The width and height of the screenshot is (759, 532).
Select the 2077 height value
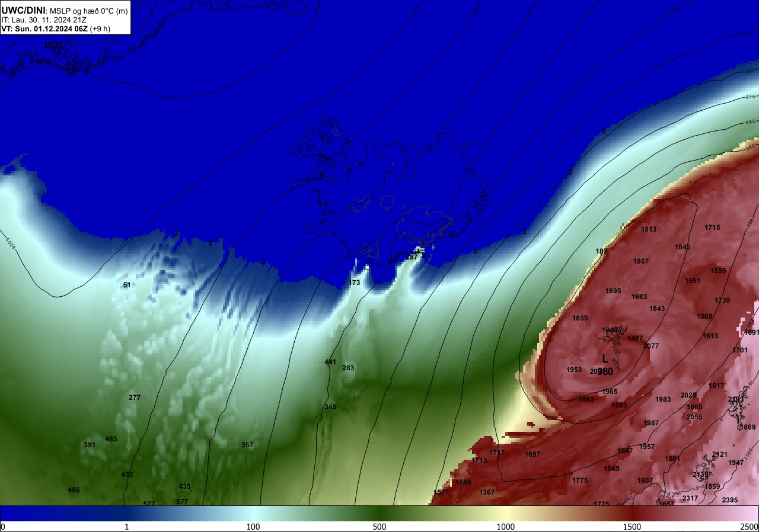pos(651,346)
